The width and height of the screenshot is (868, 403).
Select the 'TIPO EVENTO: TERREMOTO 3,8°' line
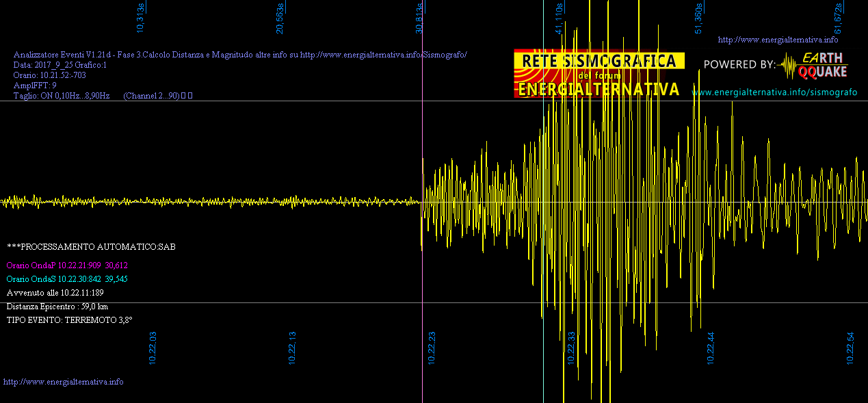click(x=69, y=320)
